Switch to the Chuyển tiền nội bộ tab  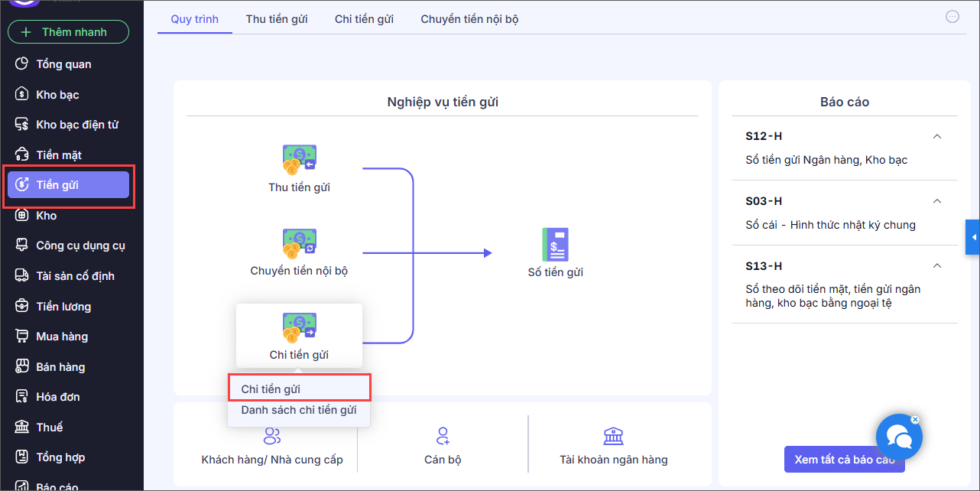tap(469, 19)
